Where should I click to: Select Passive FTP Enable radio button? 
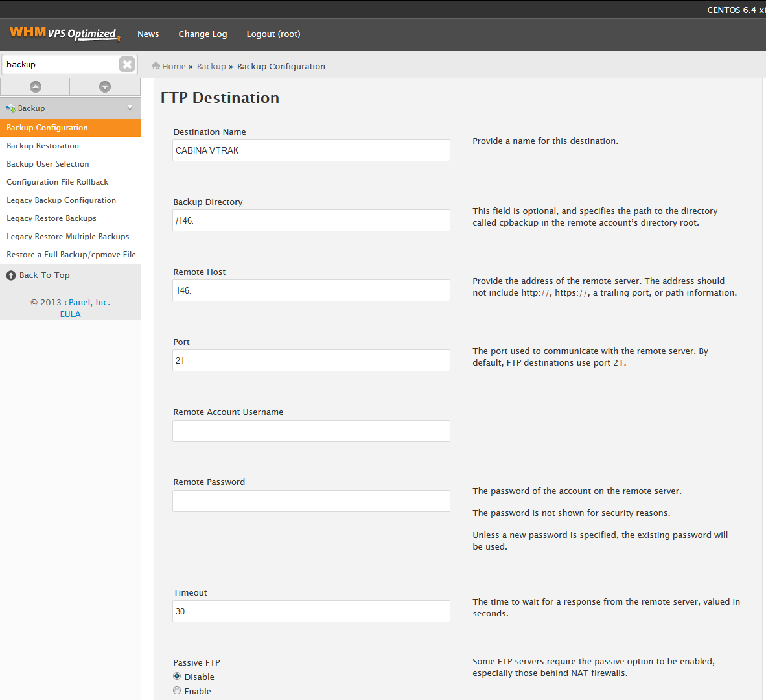click(177, 690)
